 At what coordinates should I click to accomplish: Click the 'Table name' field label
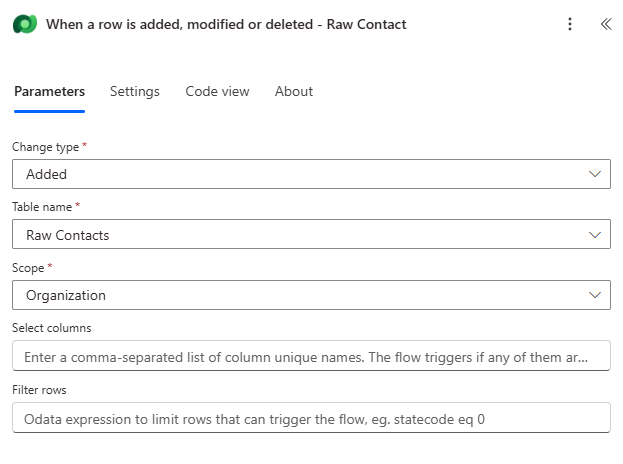point(42,207)
